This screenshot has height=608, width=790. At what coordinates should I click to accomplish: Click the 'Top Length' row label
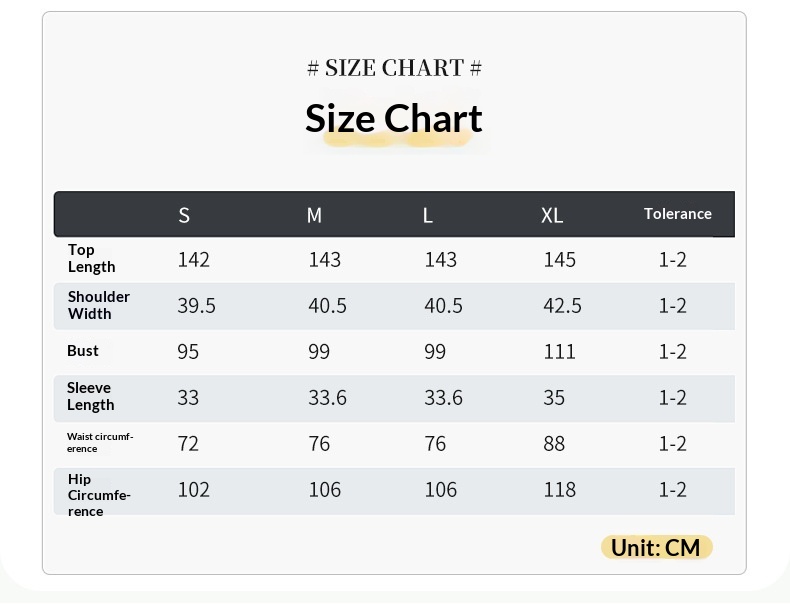point(91,258)
